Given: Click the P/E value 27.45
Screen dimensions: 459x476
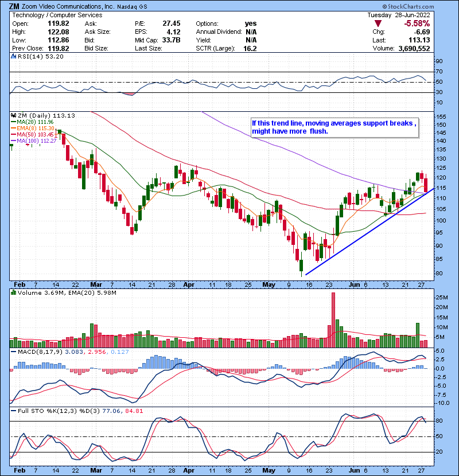Looking at the screenshot, I should click(172, 24).
